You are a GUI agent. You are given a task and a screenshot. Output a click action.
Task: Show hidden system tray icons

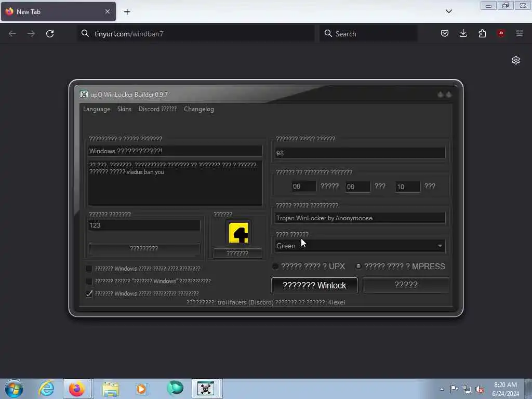click(442, 389)
